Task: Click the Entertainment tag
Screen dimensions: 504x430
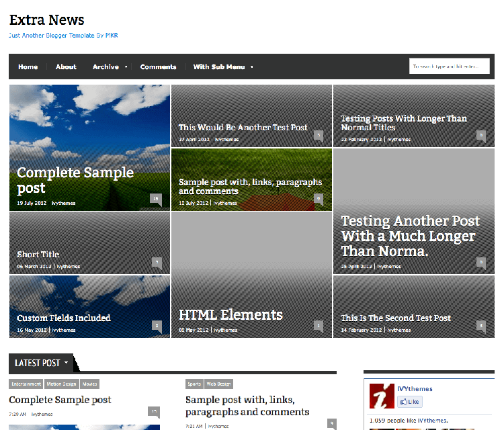Action: [26, 384]
